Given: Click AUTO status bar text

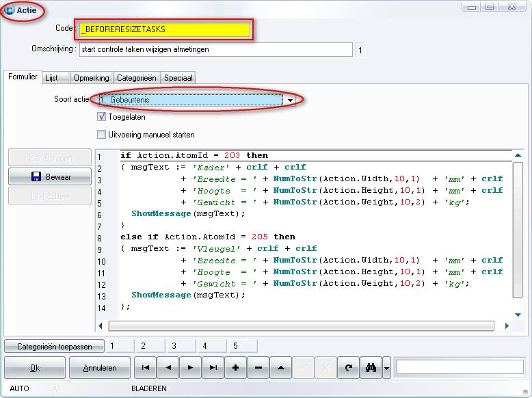Looking at the screenshot, I should [19, 388].
